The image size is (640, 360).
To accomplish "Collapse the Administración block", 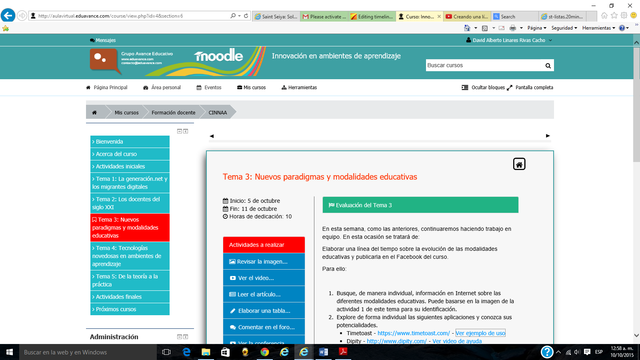I will click(x=179, y=337).
